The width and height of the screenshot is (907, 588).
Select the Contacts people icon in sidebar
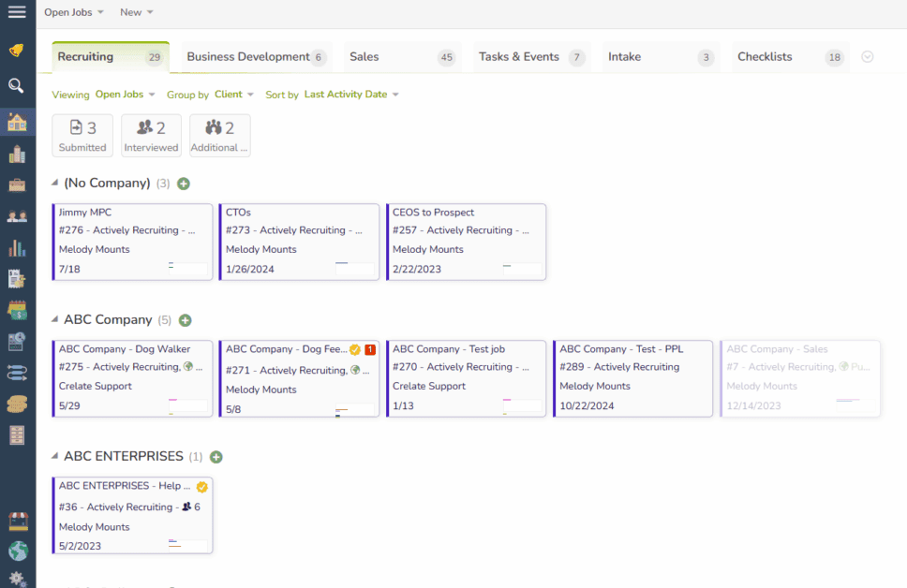pos(16,216)
